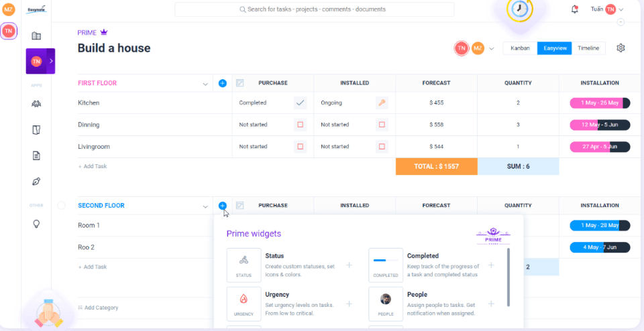Click the Easynote logo
The width and height of the screenshot is (644, 331).
click(x=36, y=9)
